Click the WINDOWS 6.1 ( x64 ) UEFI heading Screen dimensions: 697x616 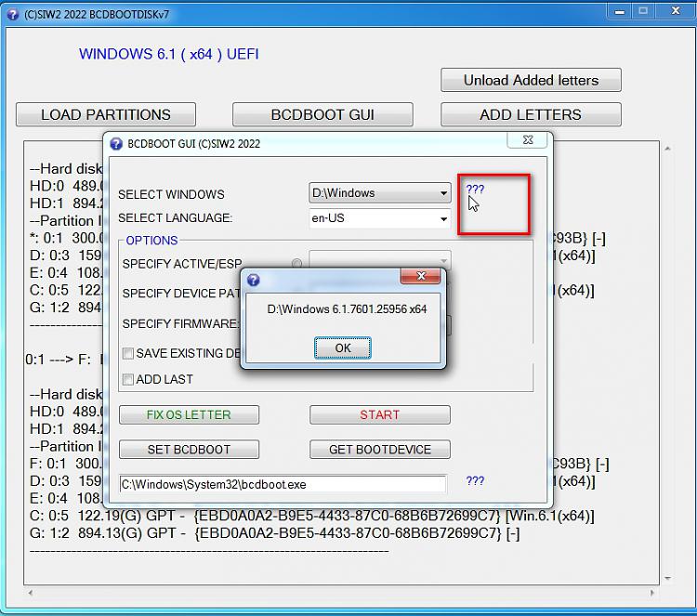click(169, 54)
